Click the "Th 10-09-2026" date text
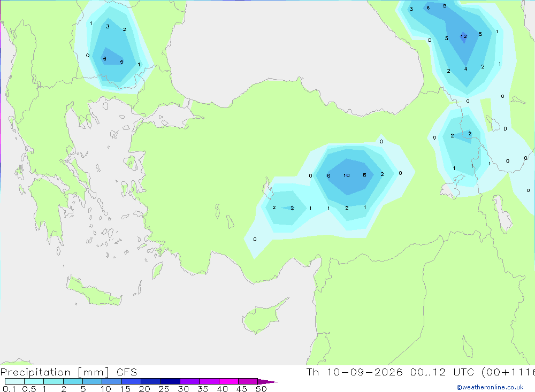 (x=354, y=372)
